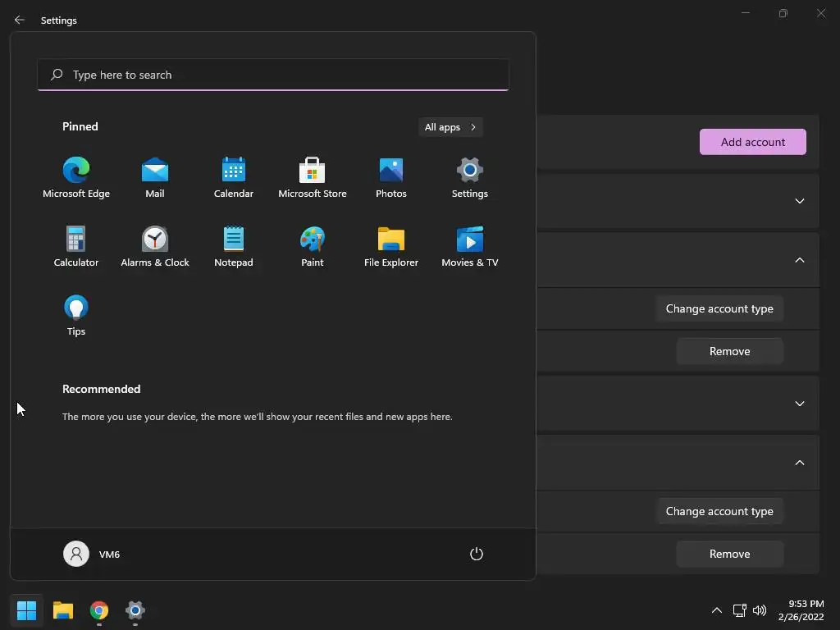Click the Type here to search field
Image resolution: width=840 pixels, height=630 pixels.
273,75
